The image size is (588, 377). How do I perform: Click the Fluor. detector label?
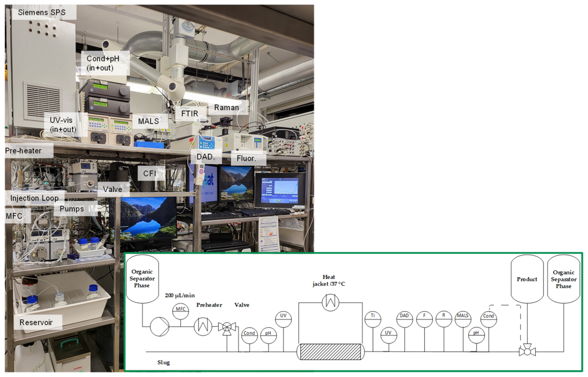[x=246, y=158]
